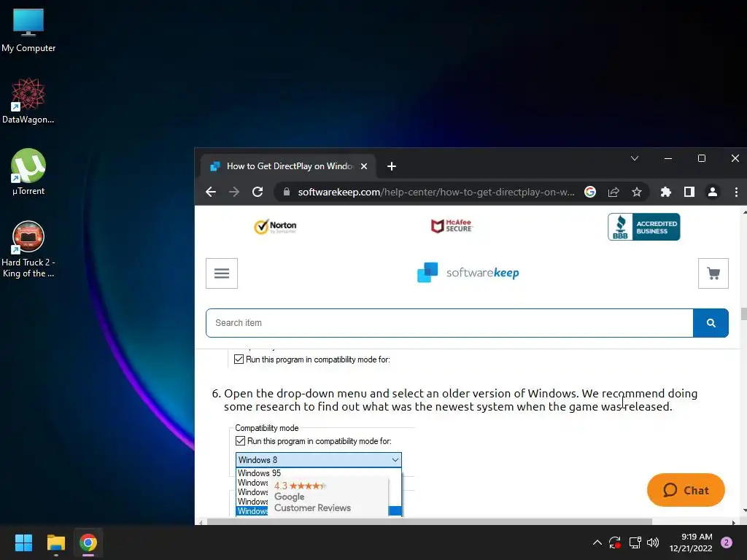Click the address bar URL

coord(436,192)
